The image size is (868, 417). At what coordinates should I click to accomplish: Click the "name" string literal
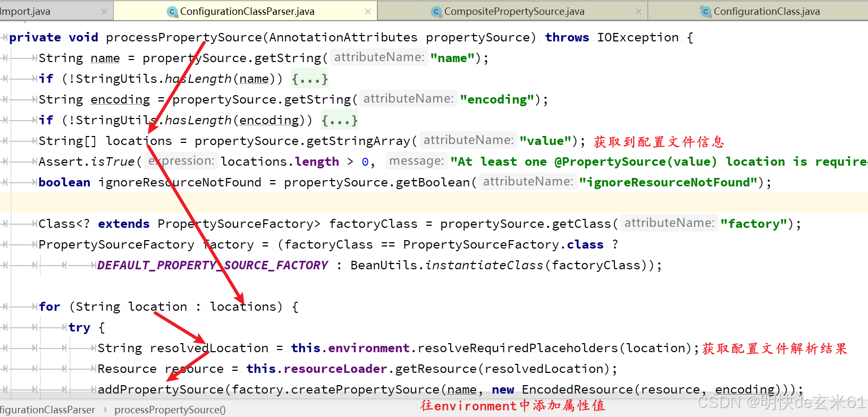tap(452, 58)
